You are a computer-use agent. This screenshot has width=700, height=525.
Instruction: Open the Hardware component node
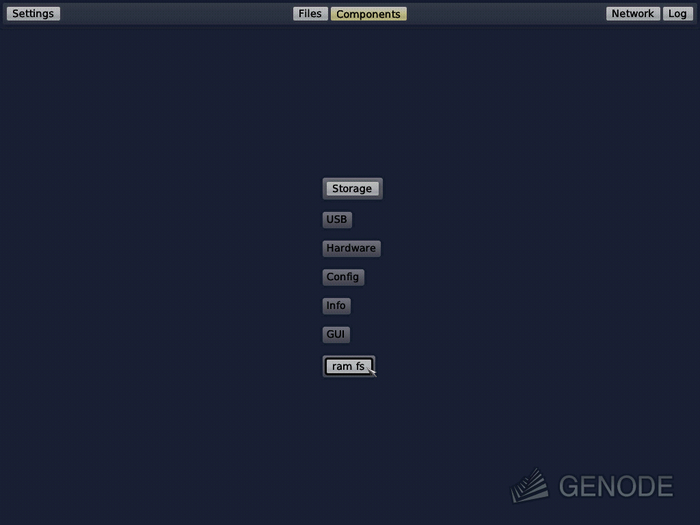[351, 248]
